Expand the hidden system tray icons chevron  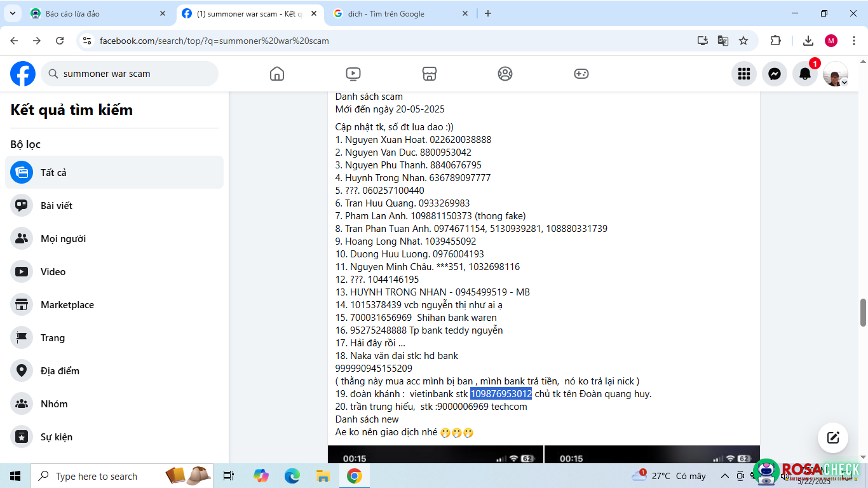coord(724,476)
